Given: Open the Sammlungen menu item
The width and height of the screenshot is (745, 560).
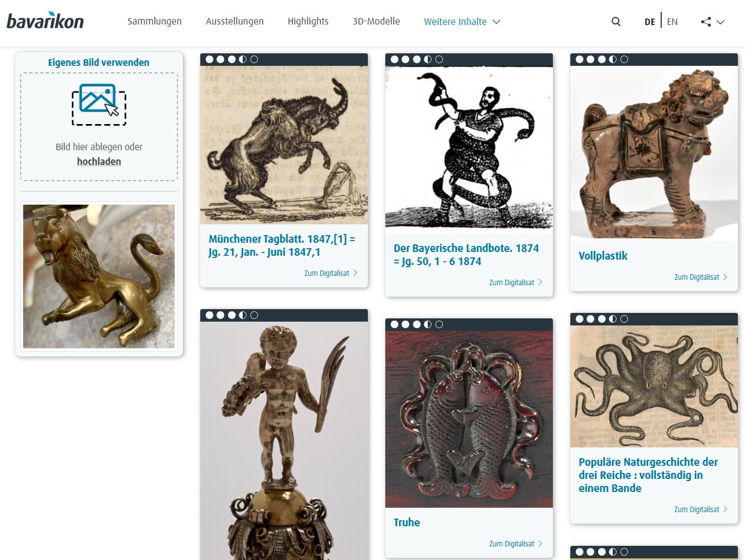Looking at the screenshot, I should click(x=155, y=21).
